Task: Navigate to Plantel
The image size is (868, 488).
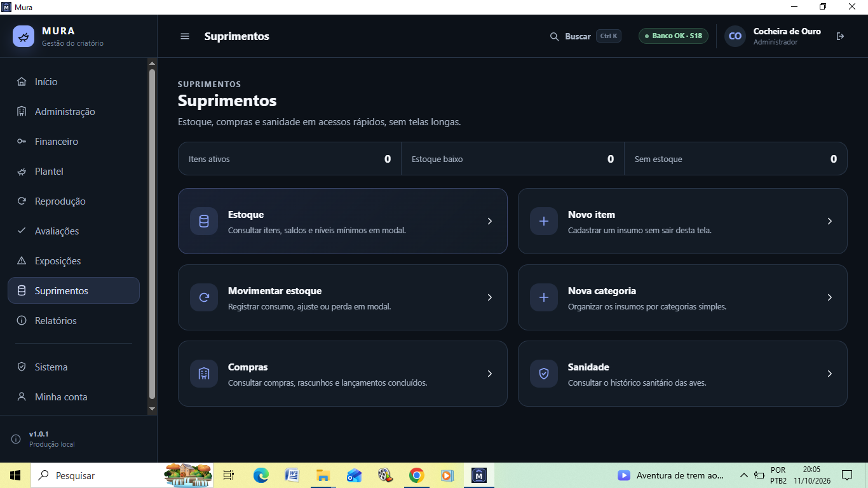Action: point(74,171)
